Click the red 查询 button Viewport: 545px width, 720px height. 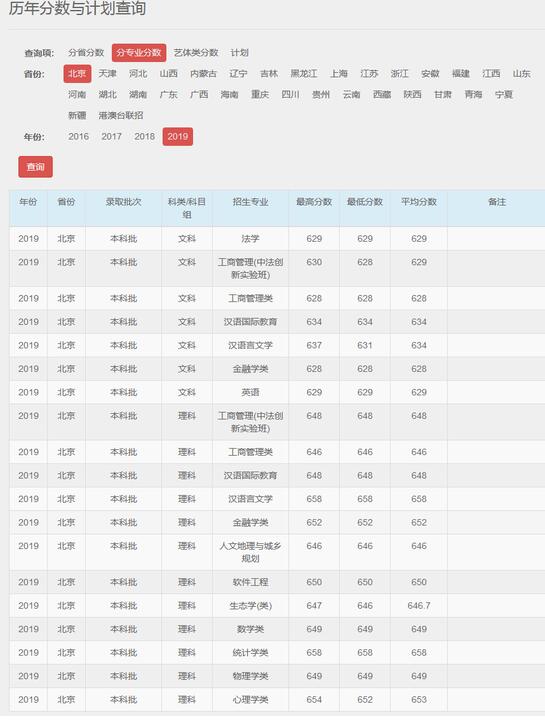(35, 167)
